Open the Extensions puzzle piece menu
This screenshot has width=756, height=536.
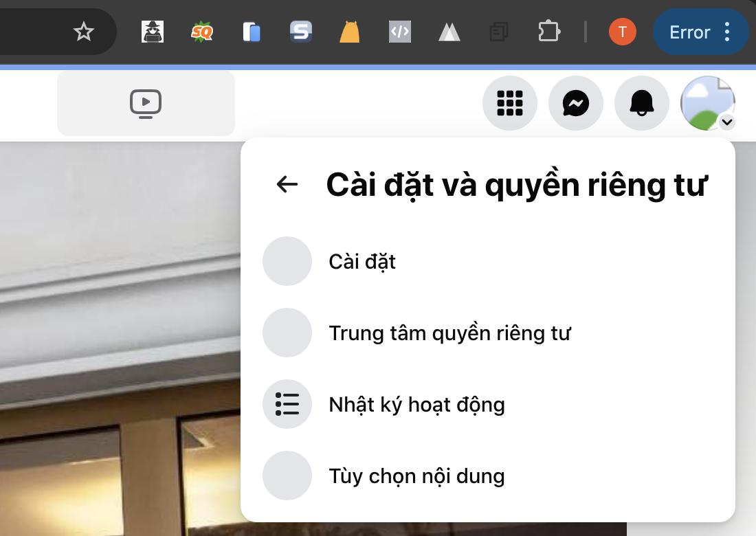click(548, 32)
